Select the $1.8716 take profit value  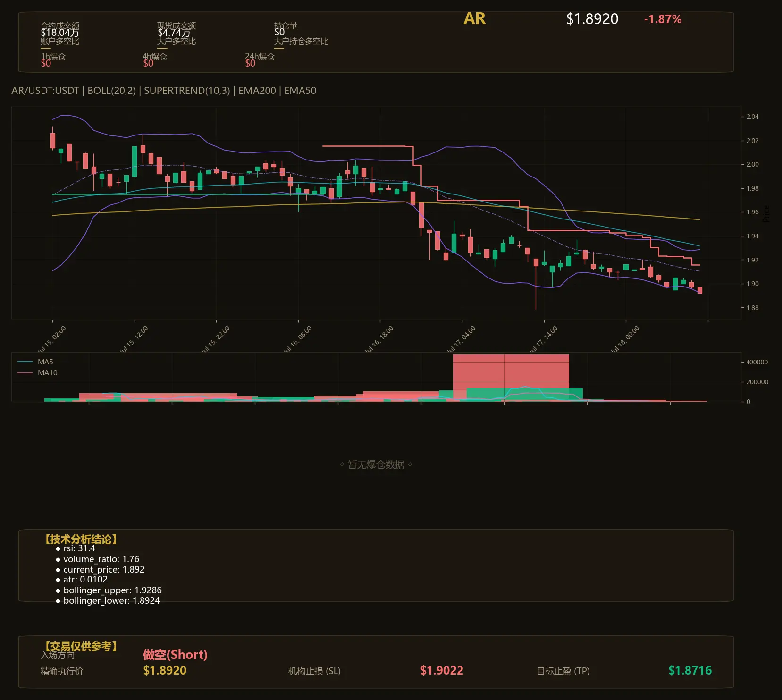click(x=690, y=670)
